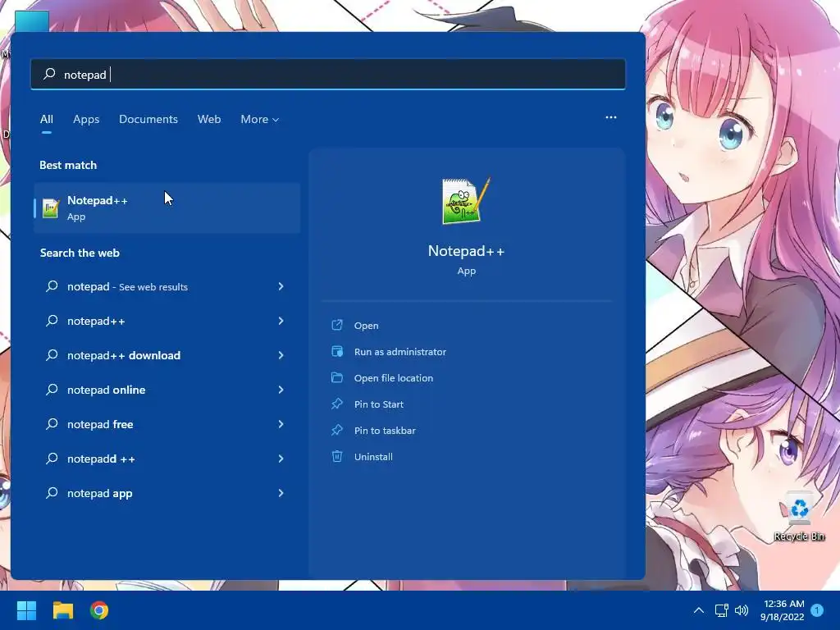
Task: Expand the chevron beside 'notepad free'
Action: tap(281, 424)
